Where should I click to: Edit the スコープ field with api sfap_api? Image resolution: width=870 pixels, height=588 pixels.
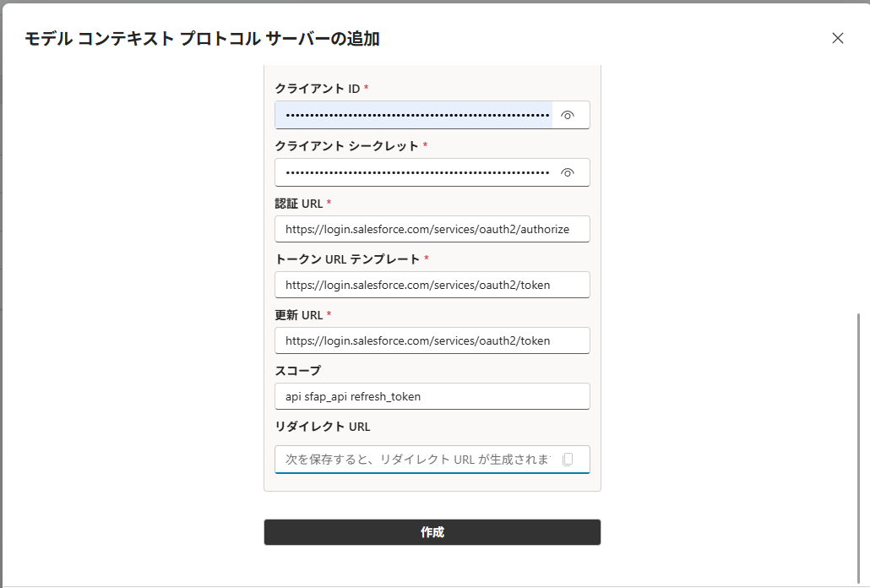432,396
